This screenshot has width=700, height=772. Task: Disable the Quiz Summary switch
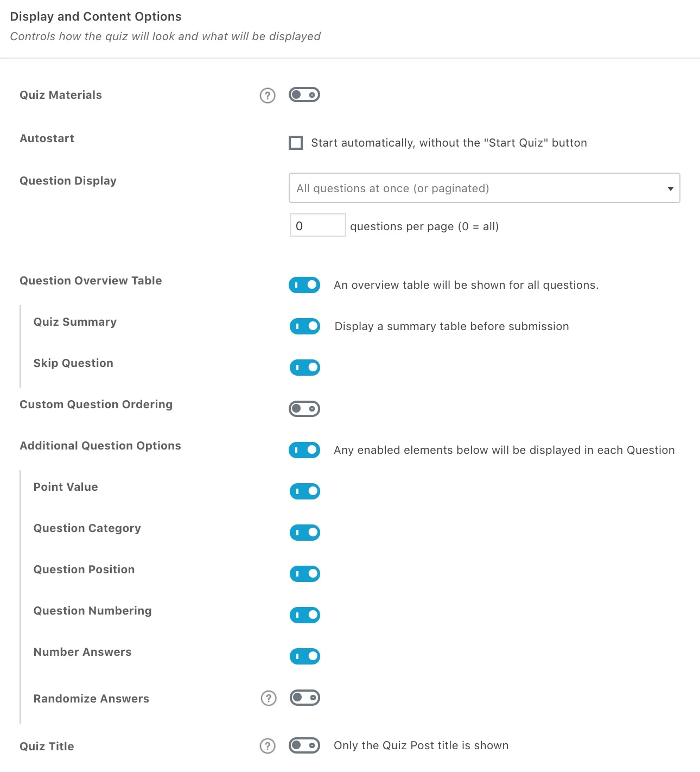[x=305, y=326]
